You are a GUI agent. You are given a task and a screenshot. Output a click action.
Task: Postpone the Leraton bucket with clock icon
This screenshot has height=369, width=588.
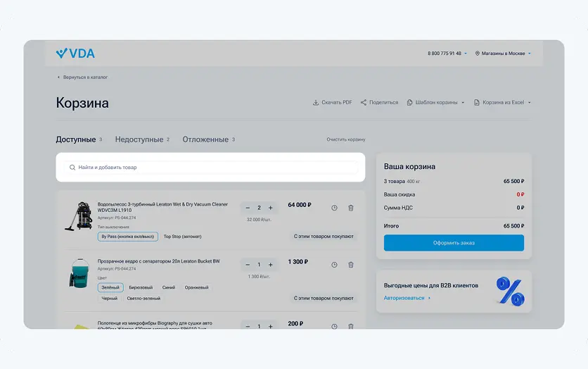coord(334,265)
